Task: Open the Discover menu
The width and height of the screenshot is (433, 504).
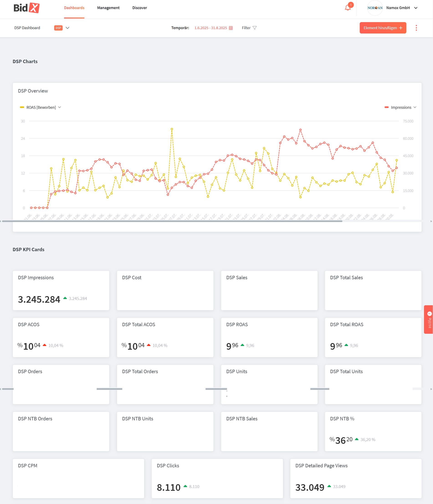Action: (x=140, y=8)
